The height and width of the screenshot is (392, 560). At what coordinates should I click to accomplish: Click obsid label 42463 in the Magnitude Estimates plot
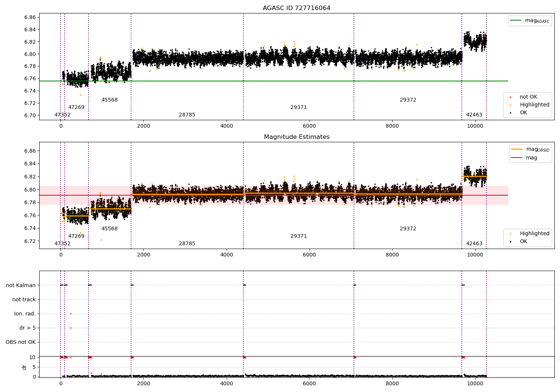pos(474,244)
